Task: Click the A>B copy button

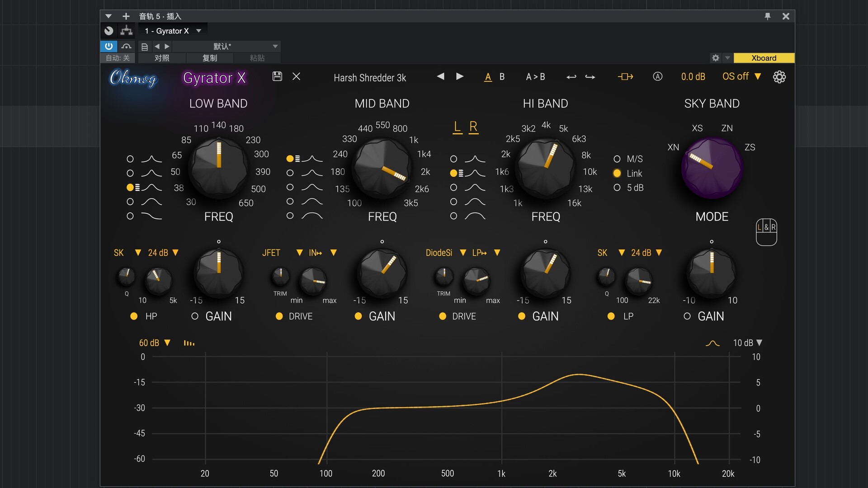Action: (535, 77)
